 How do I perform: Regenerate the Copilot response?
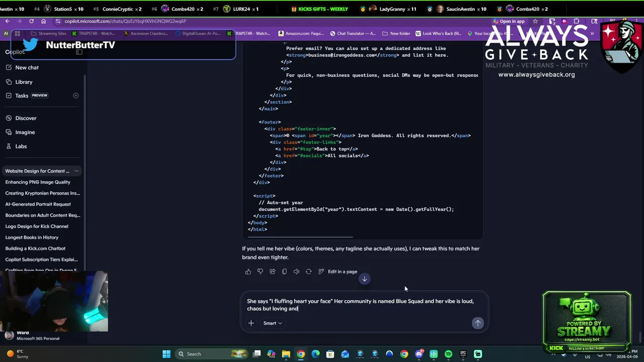pyautogui.click(x=308, y=271)
